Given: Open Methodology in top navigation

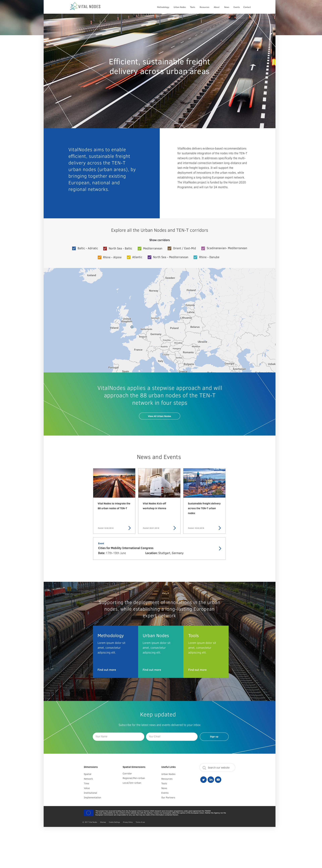Looking at the screenshot, I should point(163,7).
